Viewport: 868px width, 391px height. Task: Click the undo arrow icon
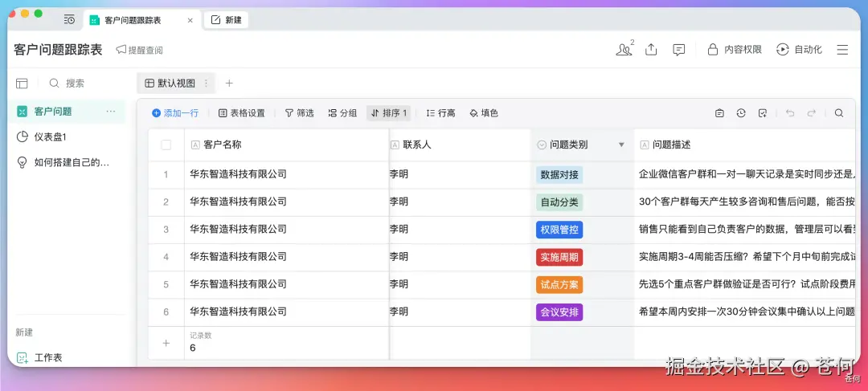(790, 113)
